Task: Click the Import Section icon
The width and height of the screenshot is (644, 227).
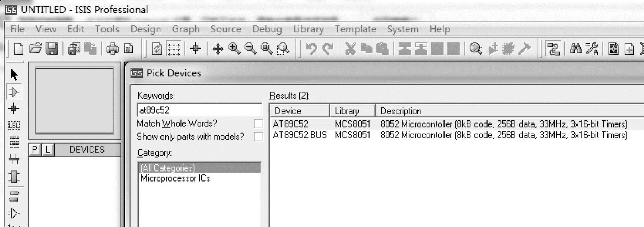Action: pos(74,48)
